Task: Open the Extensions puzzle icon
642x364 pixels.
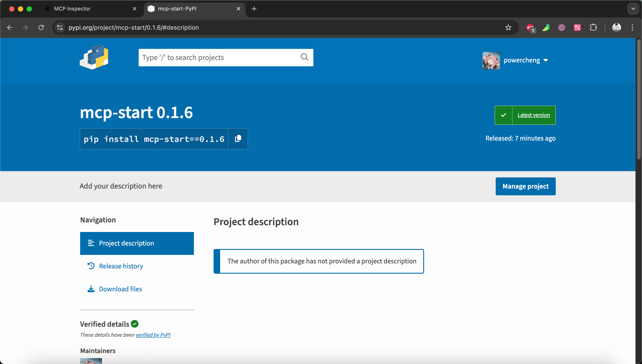Action: (593, 27)
